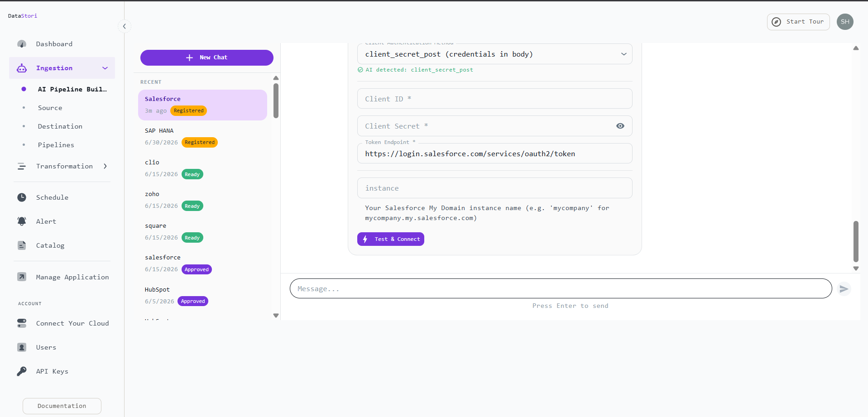The image size is (868, 417).
Task: Open the clio chat entry
Action: click(x=202, y=168)
